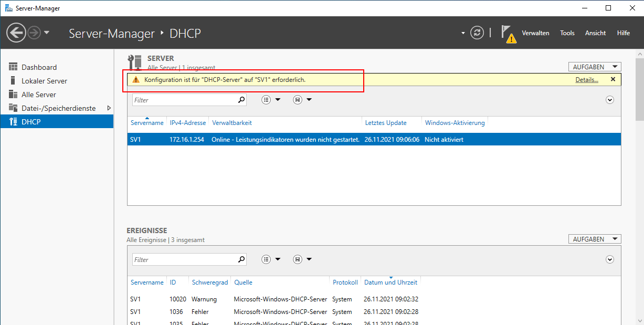
Task: Sort events by Schweregrad column header
Action: tap(209, 282)
